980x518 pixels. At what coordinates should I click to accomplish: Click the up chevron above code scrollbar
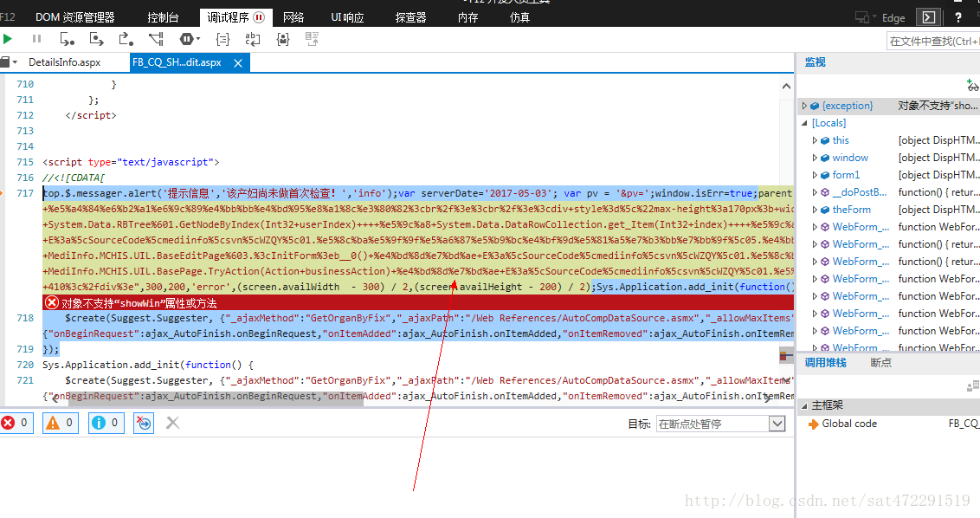[786, 86]
